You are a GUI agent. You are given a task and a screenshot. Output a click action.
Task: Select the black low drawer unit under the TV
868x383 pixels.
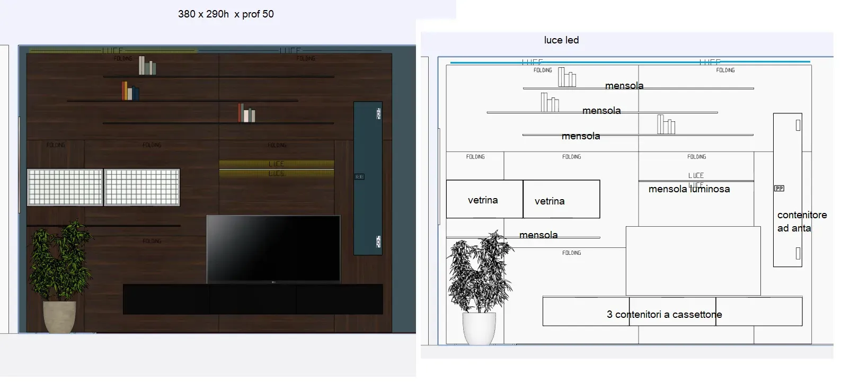[253, 299]
